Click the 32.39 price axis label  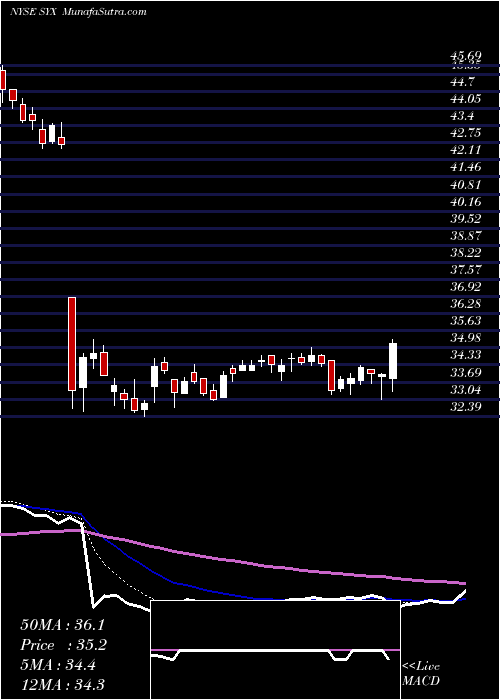pos(466,407)
